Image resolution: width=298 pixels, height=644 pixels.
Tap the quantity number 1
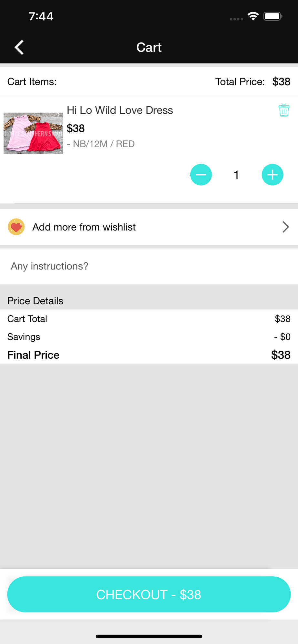[236, 175]
